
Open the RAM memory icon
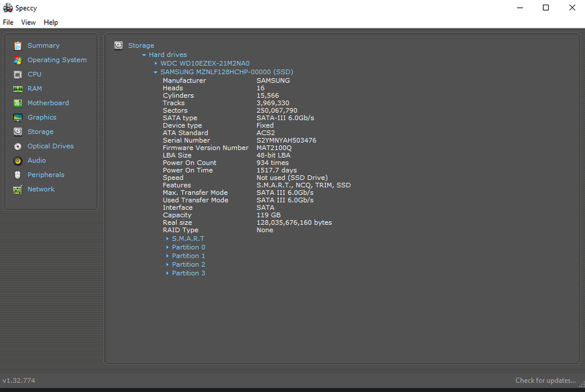point(18,89)
